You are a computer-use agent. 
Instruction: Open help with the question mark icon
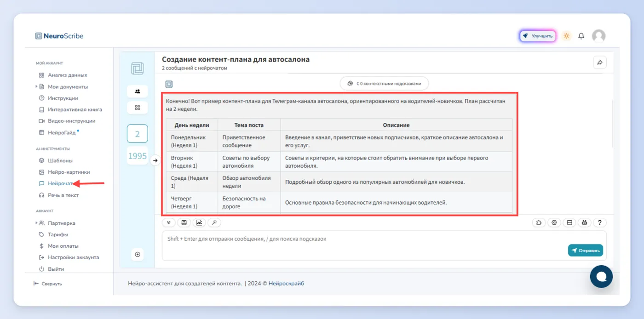600,222
